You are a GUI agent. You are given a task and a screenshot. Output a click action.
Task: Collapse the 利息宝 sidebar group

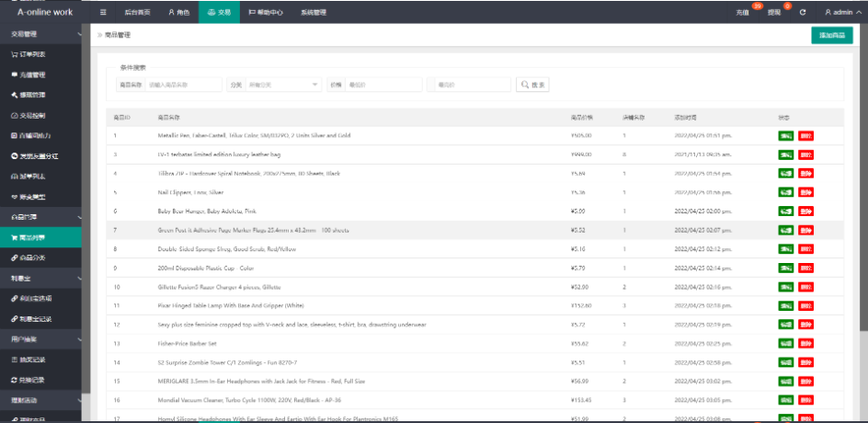coord(41,279)
